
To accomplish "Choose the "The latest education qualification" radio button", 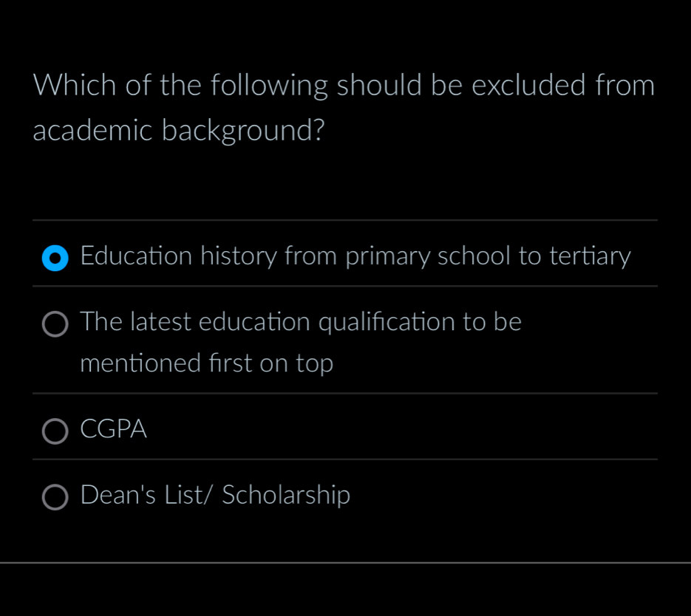I will coord(55,324).
